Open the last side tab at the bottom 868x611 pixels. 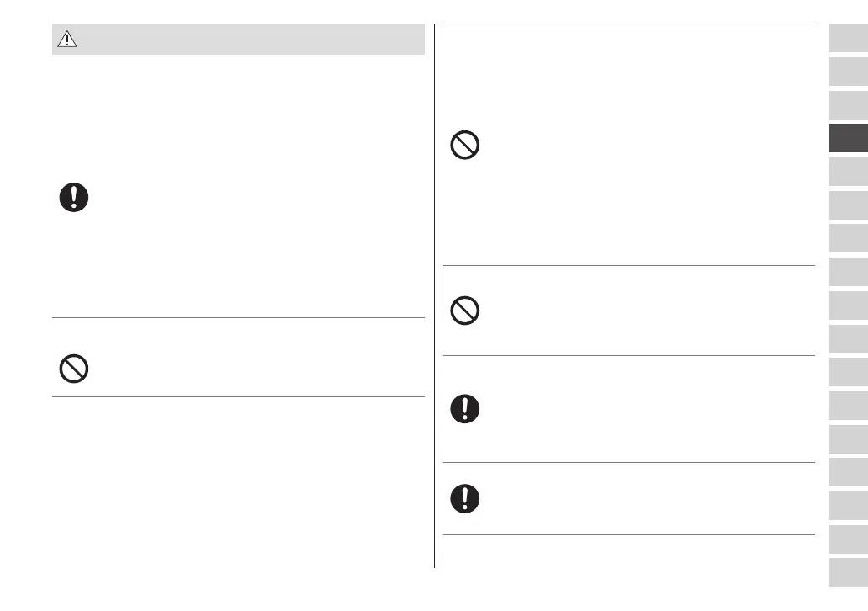pyautogui.click(x=848, y=572)
